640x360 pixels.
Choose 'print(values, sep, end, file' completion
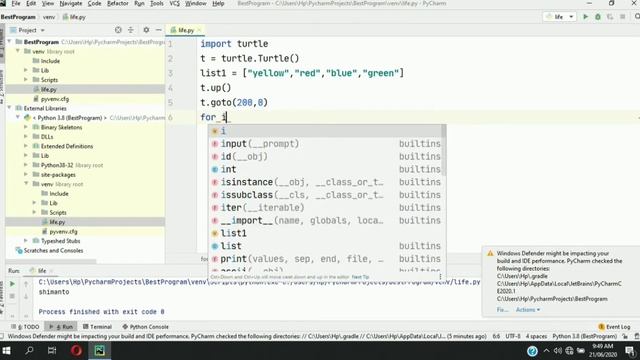[x=325, y=259]
